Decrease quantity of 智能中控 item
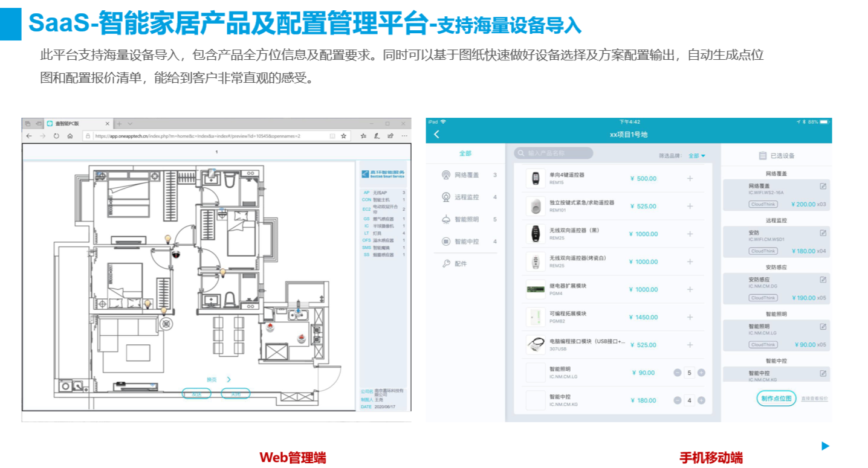The image size is (868, 468). (678, 400)
